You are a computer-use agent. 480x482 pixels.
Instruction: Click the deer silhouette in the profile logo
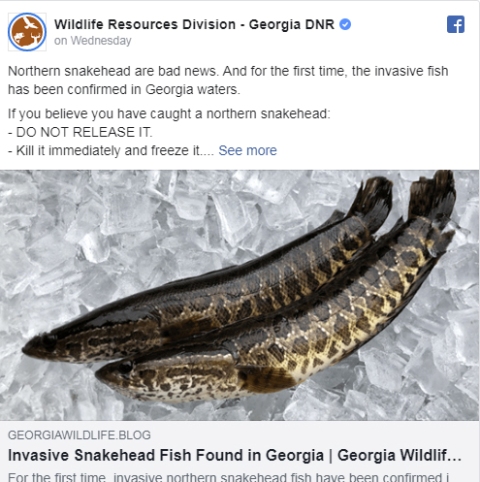35,37
